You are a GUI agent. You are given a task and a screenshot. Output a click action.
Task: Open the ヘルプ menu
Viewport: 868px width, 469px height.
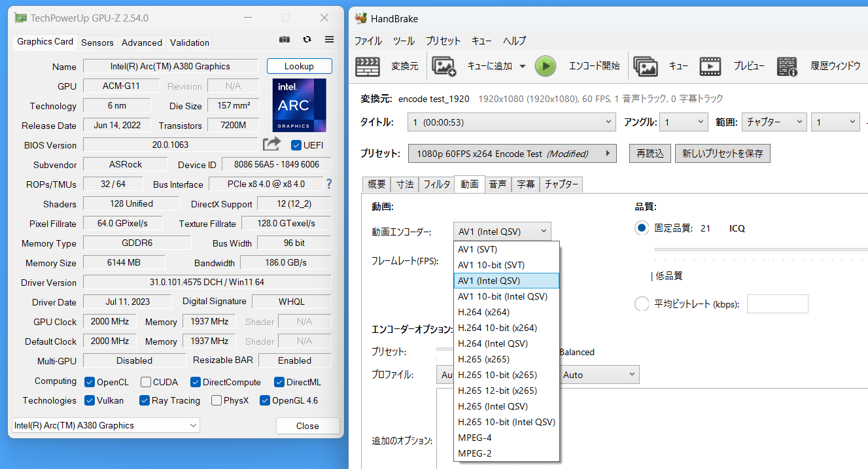pos(514,41)
